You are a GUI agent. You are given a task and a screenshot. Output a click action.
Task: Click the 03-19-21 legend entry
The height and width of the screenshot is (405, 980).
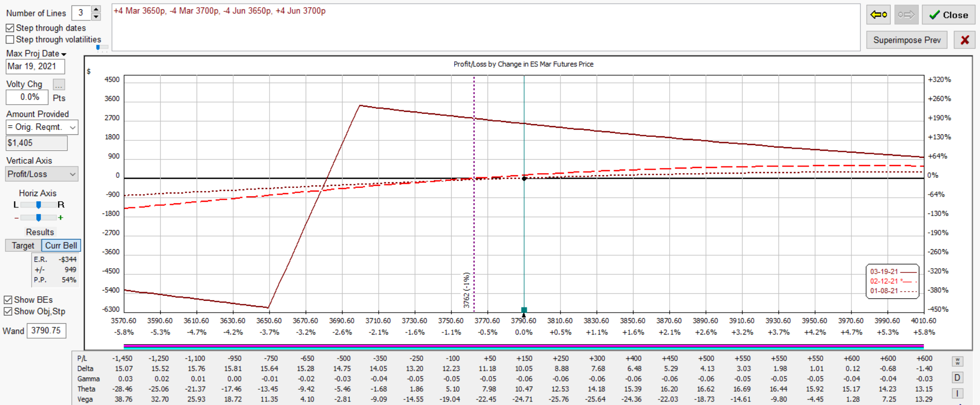tap(893, 272)
